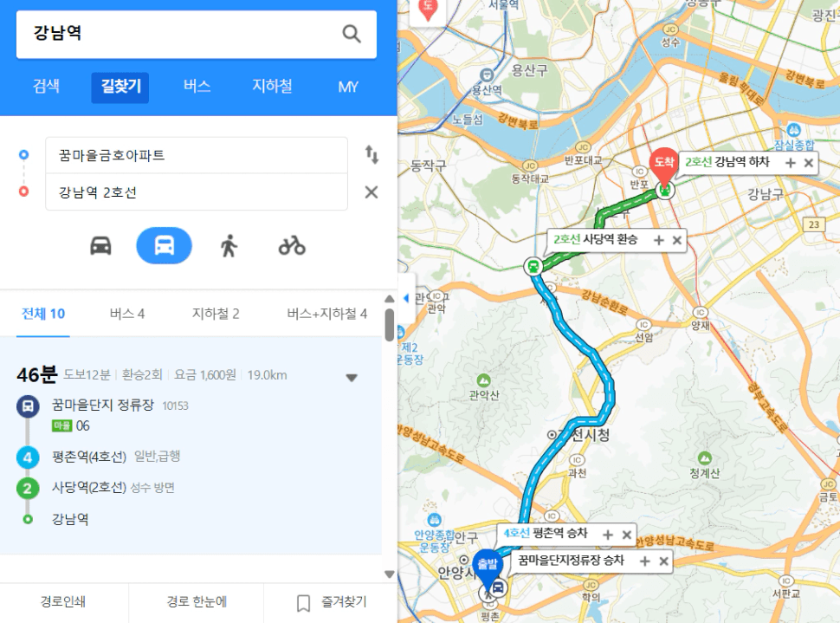Close the 강남역 하차 map label

tap(809, 162)
